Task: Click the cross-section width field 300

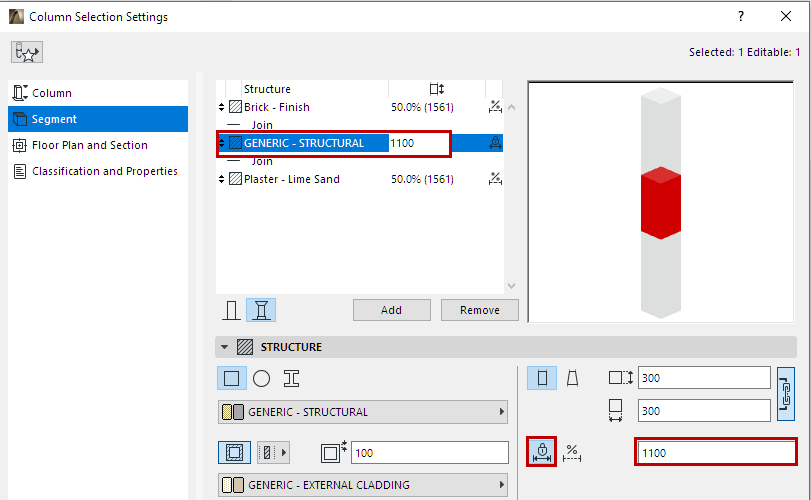Action: pyautogui.click(x=704, y=411)
